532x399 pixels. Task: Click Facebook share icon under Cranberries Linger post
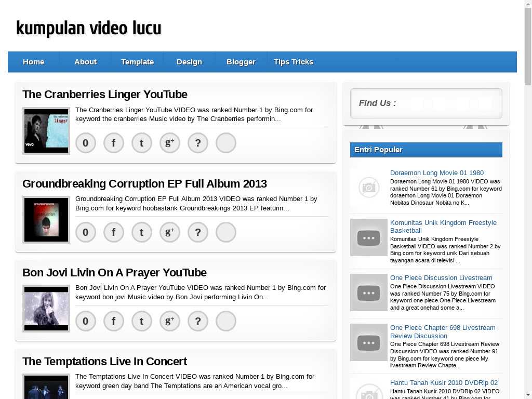point(114,143)
